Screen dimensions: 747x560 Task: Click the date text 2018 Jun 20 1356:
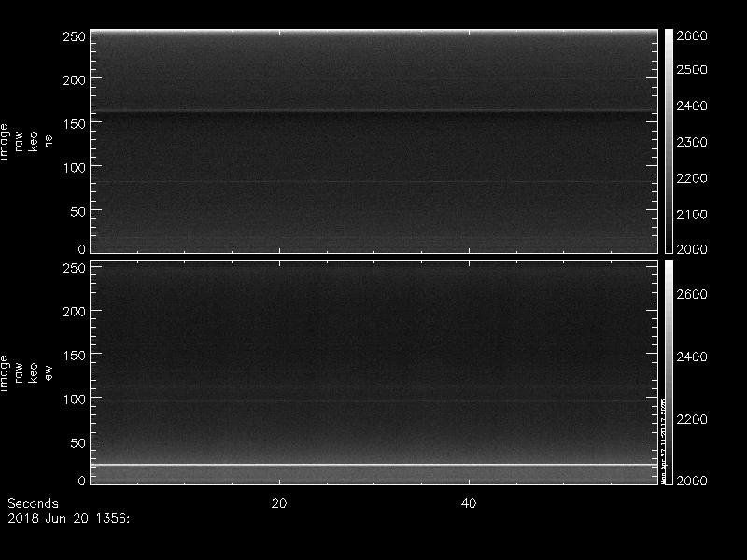click(68, 518)
